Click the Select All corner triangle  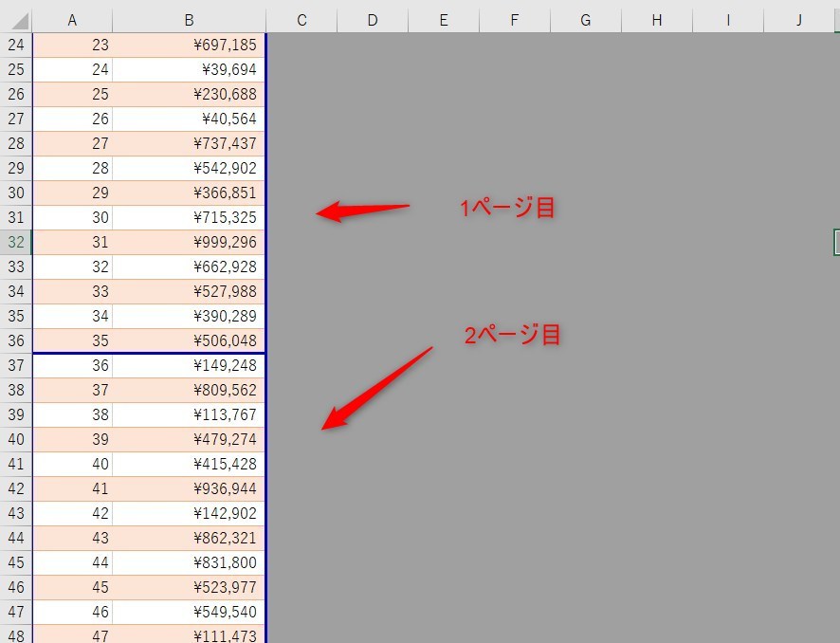click(19, 21)
